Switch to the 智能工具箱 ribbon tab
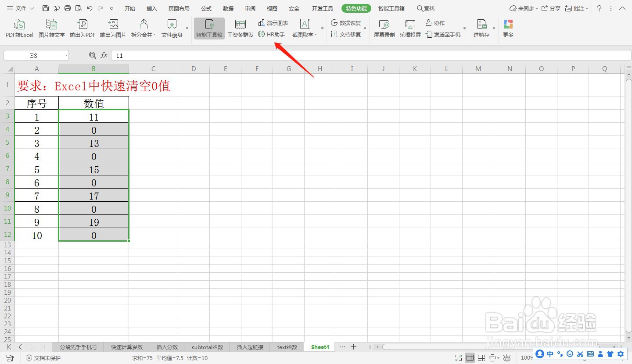 click(391, 8)
